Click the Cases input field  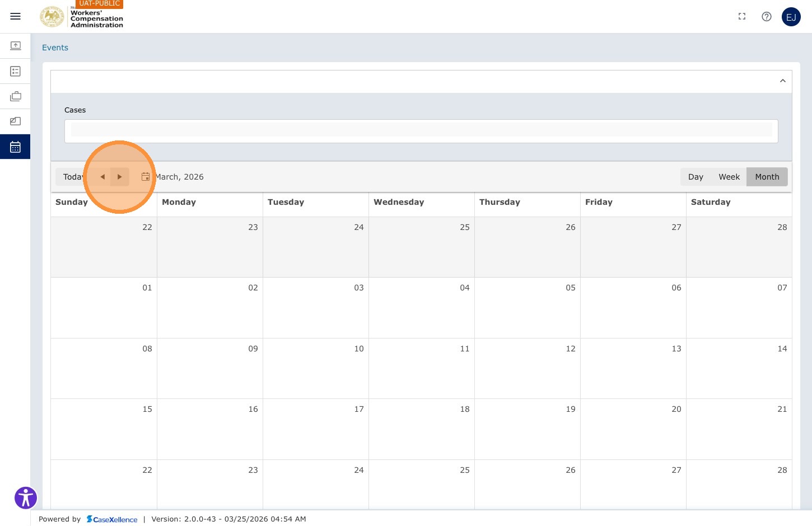coord(421,131)
